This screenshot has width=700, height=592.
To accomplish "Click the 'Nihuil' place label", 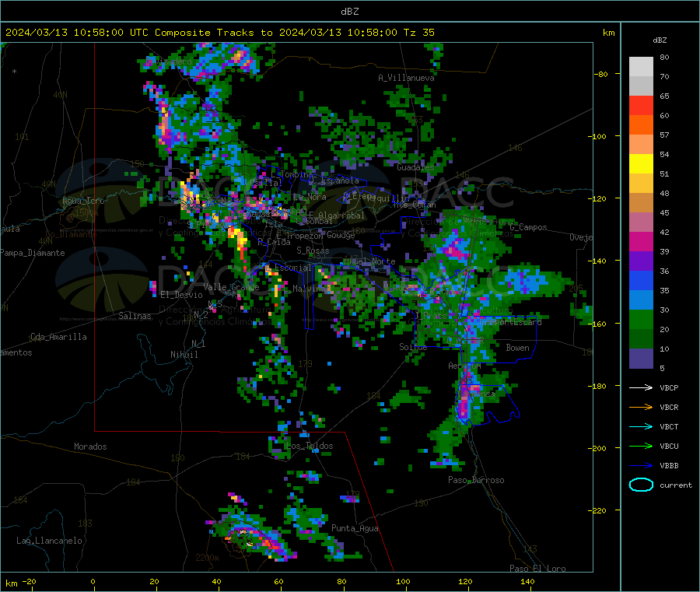I will click(x=184, y=355).
